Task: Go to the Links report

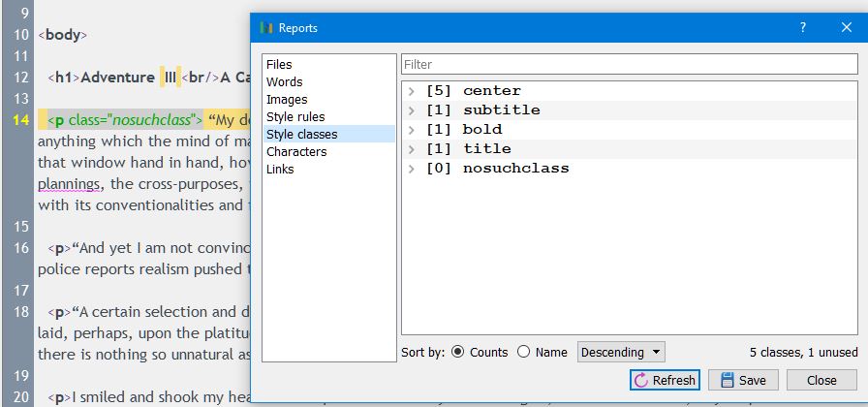Action: (281, 170)
